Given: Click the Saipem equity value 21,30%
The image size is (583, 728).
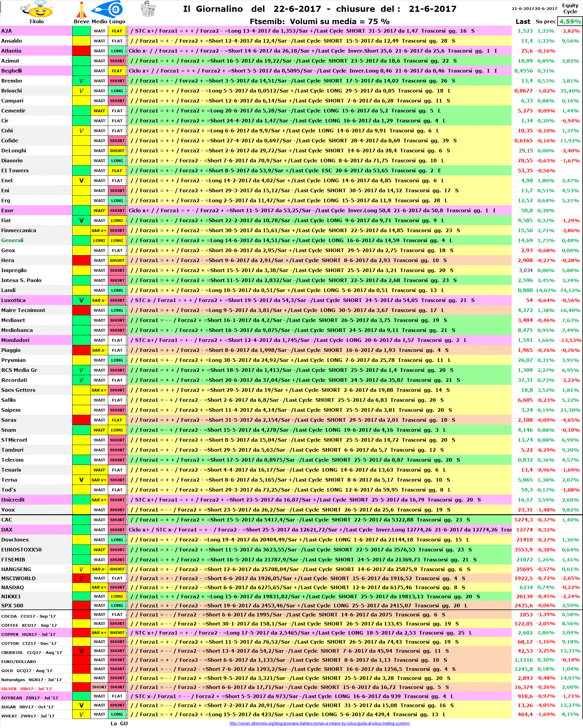Looking at the screenshot, I should 570,410.
